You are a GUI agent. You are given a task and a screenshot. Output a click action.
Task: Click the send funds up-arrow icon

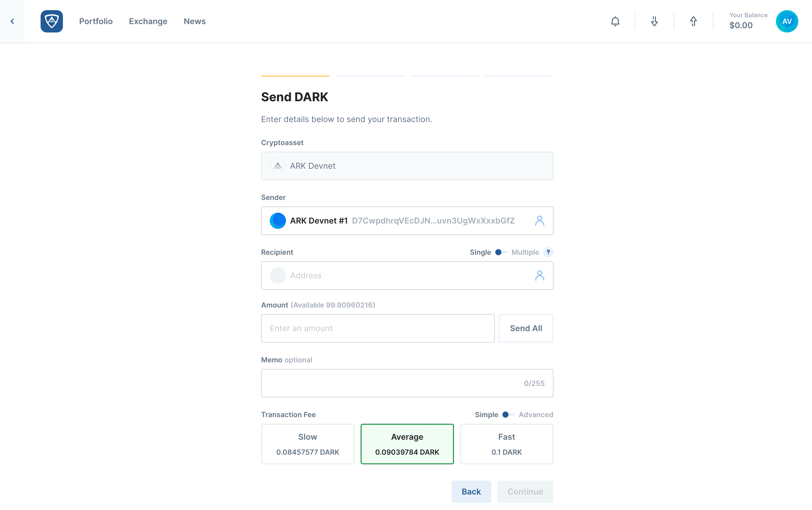(x=693, y=21)
